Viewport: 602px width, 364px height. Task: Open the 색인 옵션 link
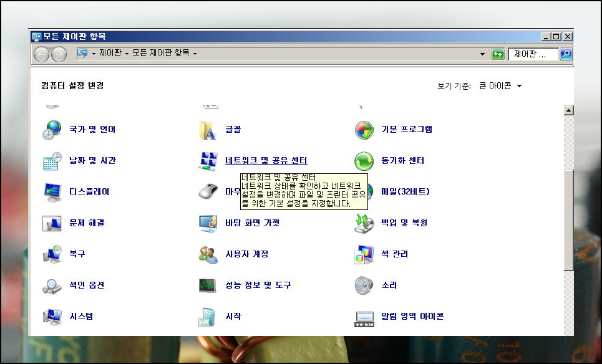pyautogui.click(x=87, y=285)
